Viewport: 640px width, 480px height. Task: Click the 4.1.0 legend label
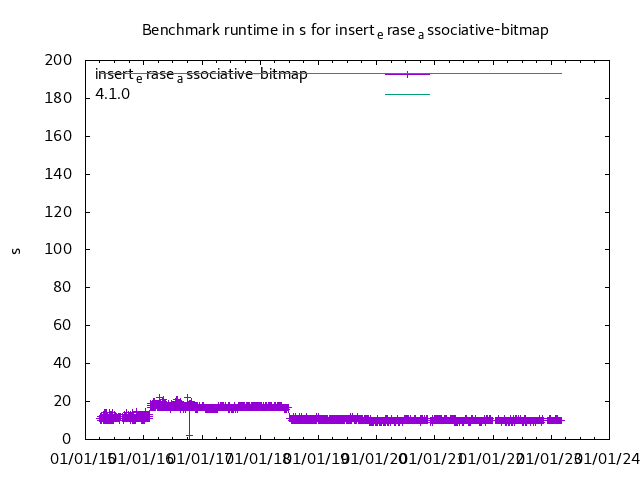pyautogui.click(x=112, y=94)
